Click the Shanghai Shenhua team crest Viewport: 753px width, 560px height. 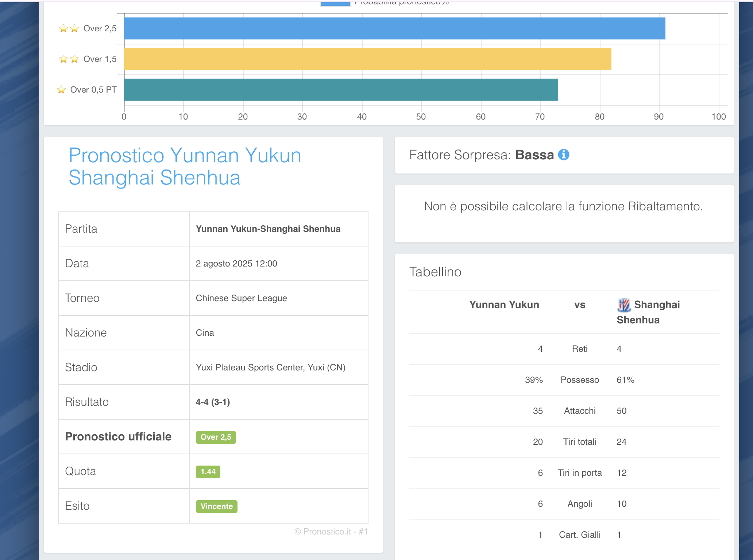(x=624, y=305)
